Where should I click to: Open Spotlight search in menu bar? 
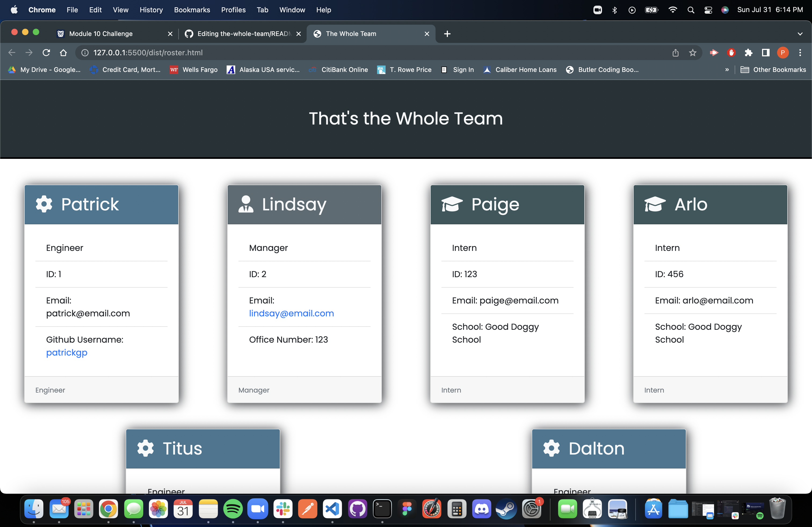(691, 10)
